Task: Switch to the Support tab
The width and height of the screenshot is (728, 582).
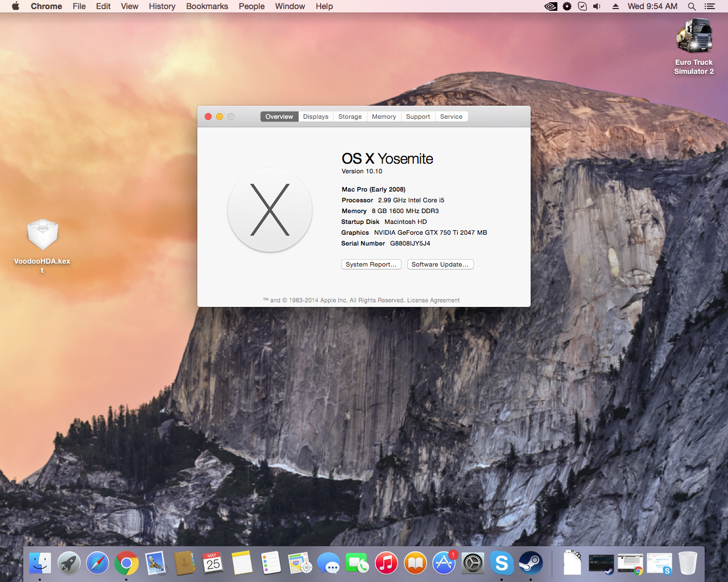Action: click(x=418, y=117)
